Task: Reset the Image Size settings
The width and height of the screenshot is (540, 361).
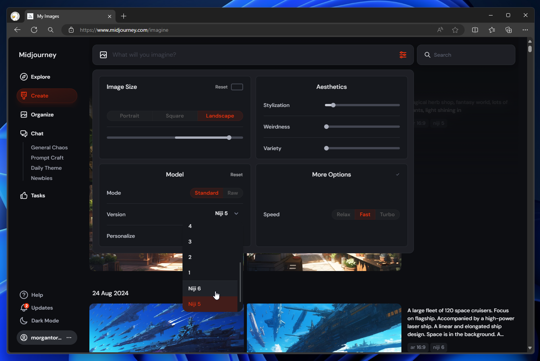Action: tap(221, 87)
